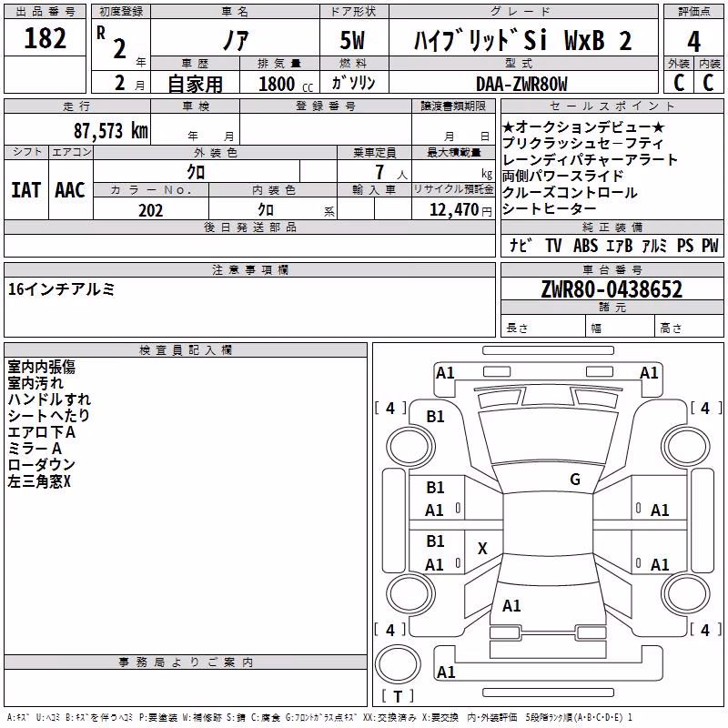
Task: Click the exterior grade C under 外装
Action: click(x=678, y=83)
